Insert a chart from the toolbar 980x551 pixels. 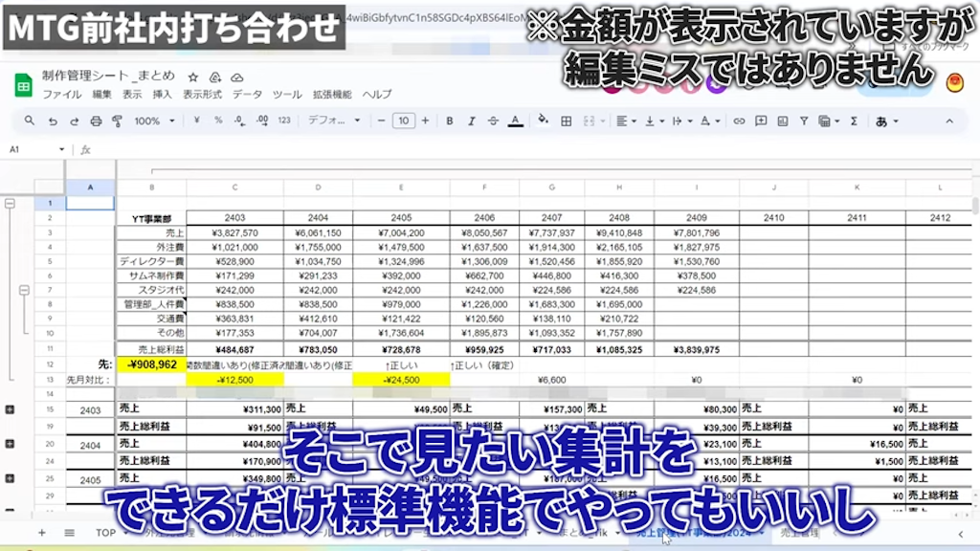tap(785, 121)
